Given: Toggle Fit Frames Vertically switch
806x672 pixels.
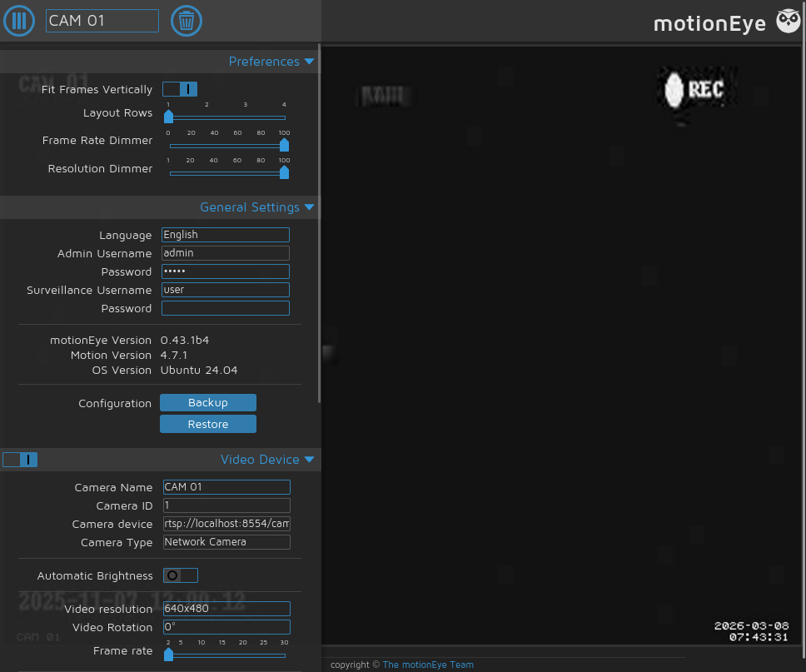Looking at the screenshot, I should click(180, 89).
